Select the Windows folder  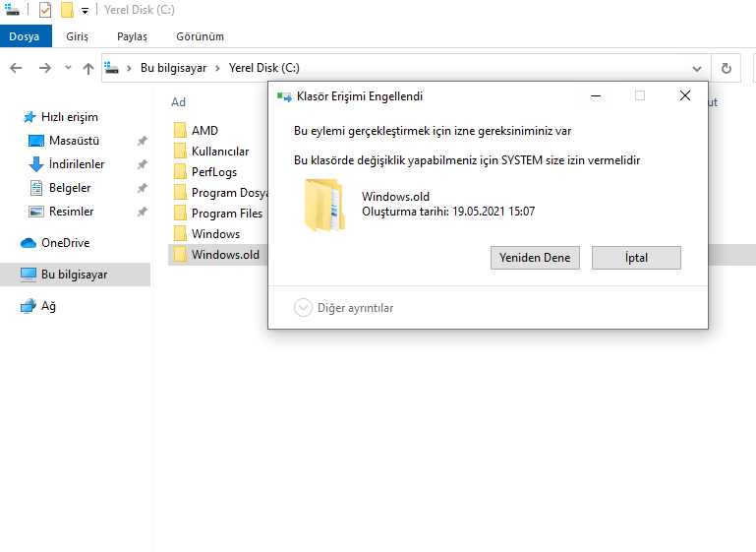click(x=215, y=234)
